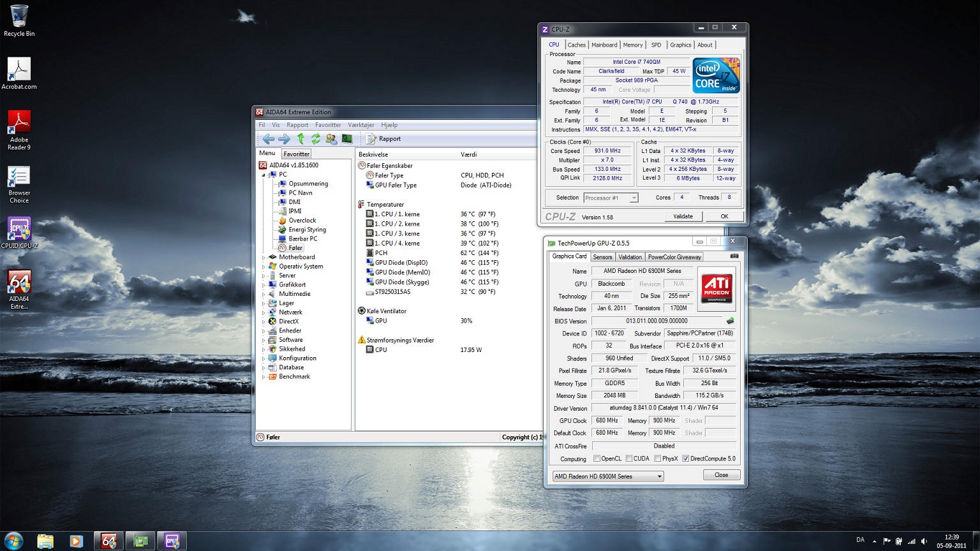The height and width of the screenshot is (551, 980).
Task: Enable the PhysX checkbox in GPU-Z
Action: (658, 459)
